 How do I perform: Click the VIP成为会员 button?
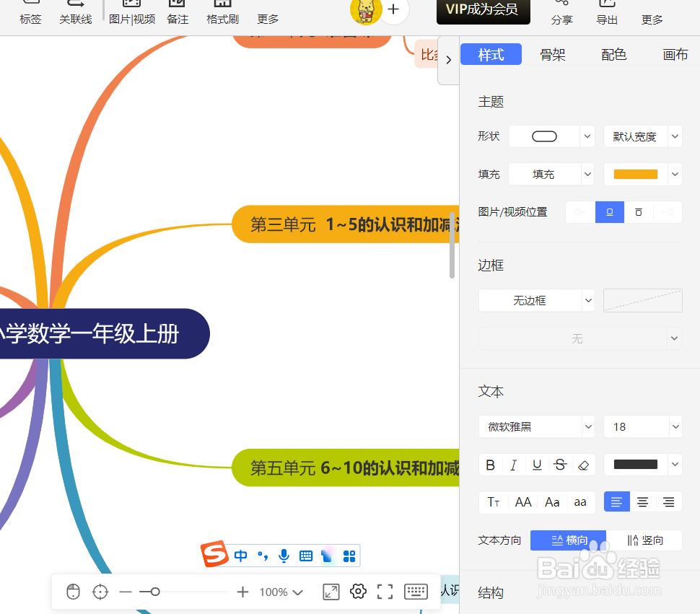pyautogui.click(x=483, y=10)
